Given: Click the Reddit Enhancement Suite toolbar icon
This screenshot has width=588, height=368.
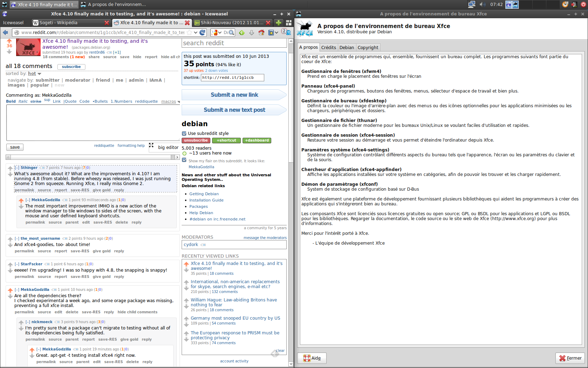Looking at the screenshot, I should click(286, 32).
